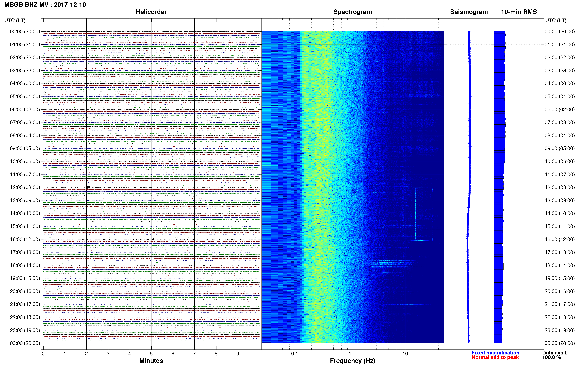The image size is (588, 368).
Task: Select the right '09:00 (05:00)' time label
Action: pyautogui.click(x=560, y=148)
